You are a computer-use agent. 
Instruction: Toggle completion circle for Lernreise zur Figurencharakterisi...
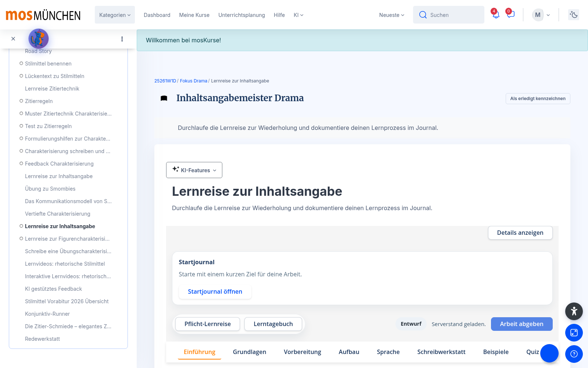click(21, 238)
